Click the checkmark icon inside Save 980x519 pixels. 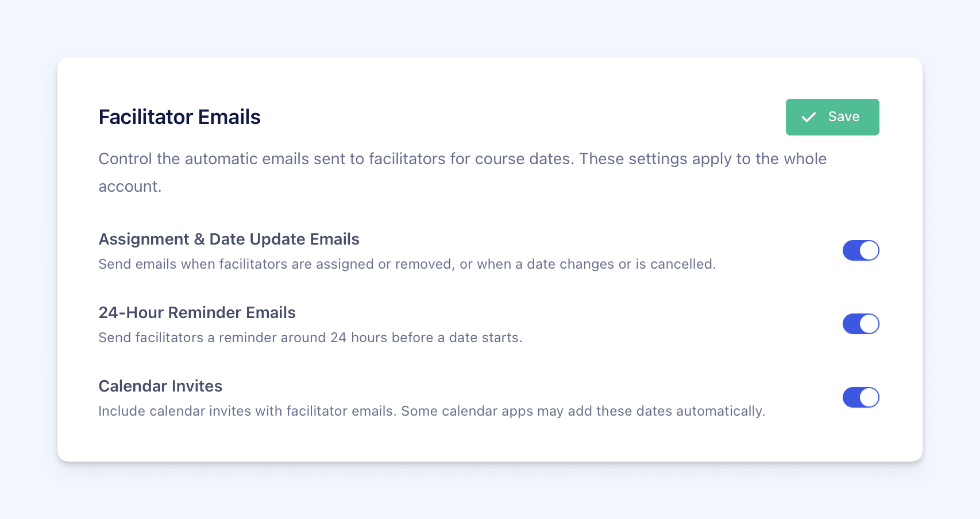click(809, 117)
